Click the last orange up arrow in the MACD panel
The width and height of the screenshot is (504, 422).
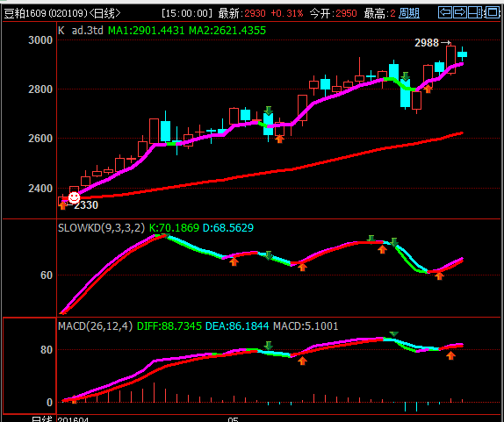point(451,355)
